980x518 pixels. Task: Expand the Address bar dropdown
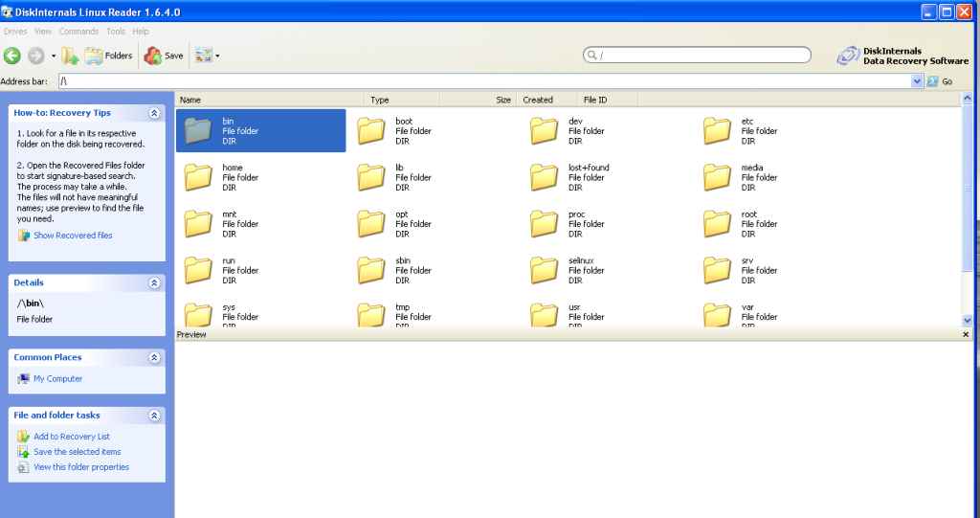click(917, 81)
